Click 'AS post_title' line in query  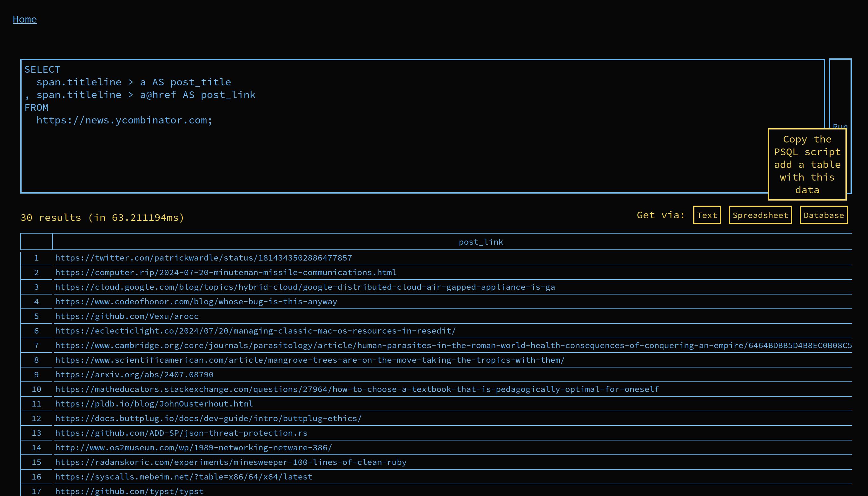click(191, 82)
